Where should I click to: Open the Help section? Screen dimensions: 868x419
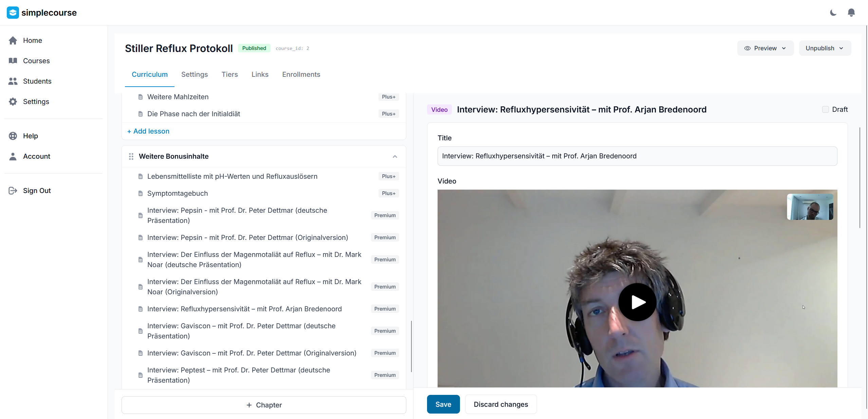[30, 136]
